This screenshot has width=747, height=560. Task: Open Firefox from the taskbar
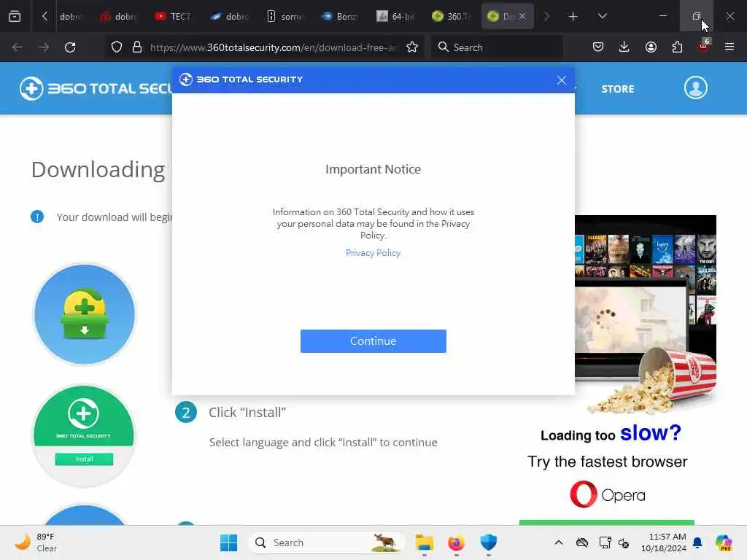click(456, 542)
